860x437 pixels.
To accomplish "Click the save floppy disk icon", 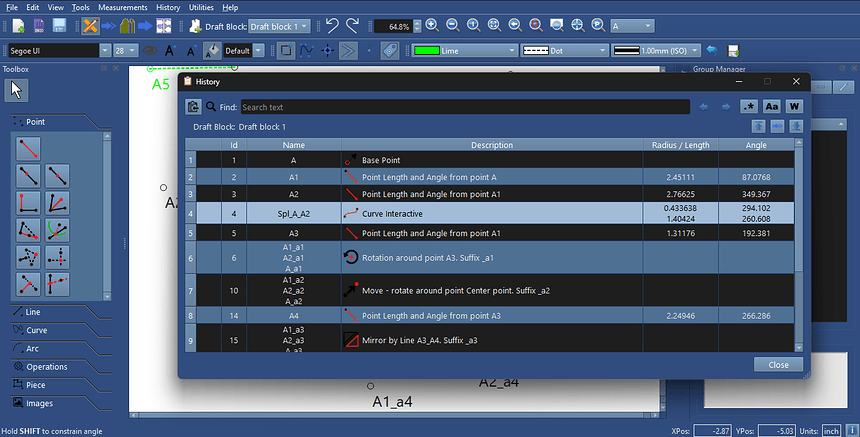I will coord(60,26).
